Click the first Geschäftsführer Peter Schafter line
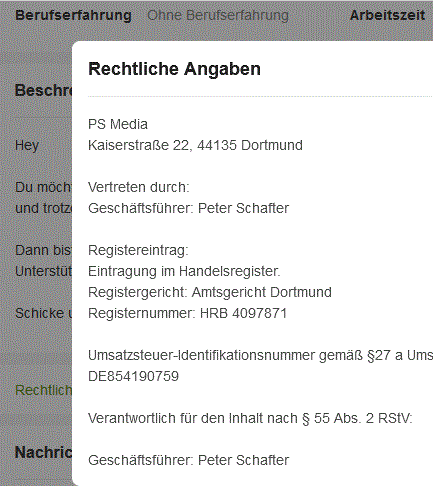 [188, 208]
